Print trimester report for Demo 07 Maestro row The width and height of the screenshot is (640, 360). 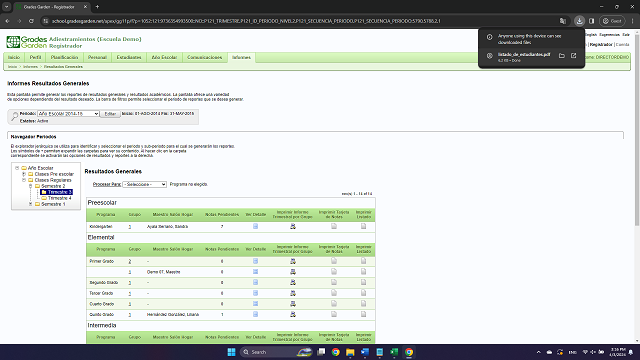pos(293,271)
